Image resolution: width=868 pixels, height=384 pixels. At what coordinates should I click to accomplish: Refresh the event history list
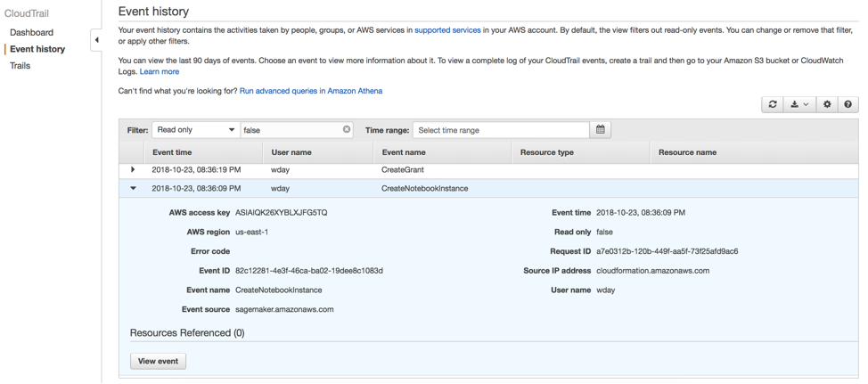click(x=773, y=104)
